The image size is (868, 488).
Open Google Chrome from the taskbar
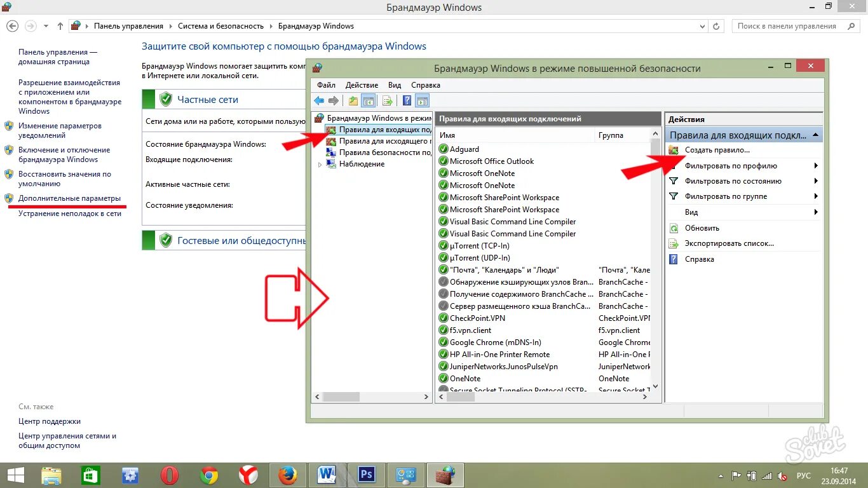tap(209, 475)
